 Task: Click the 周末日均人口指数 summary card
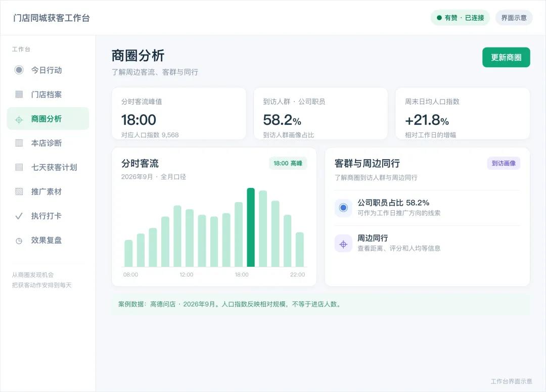click(463, 114)
